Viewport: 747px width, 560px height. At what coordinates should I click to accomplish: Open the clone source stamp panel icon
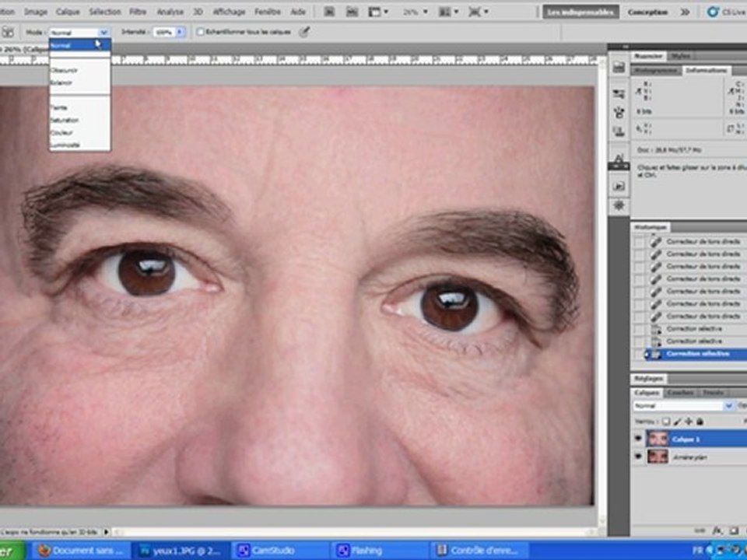tap(619, 131)
